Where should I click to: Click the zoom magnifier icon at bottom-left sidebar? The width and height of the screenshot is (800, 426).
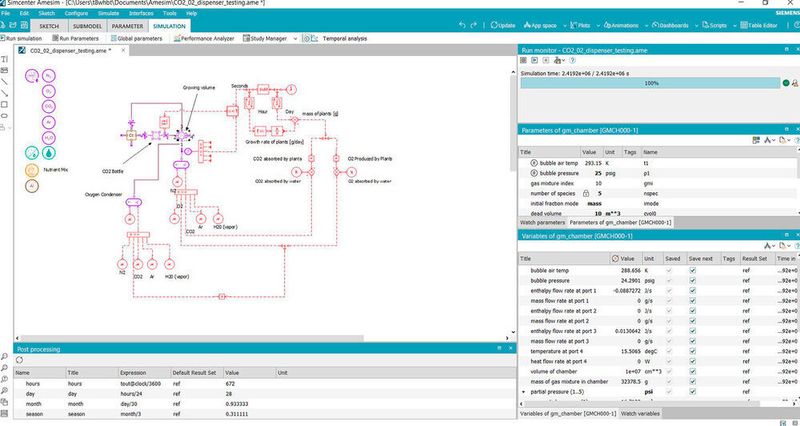5,357
